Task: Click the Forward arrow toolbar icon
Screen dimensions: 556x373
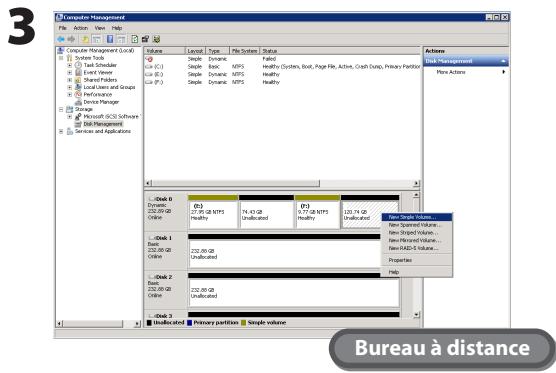Action: pyautogui.click(x=71, y=39)
